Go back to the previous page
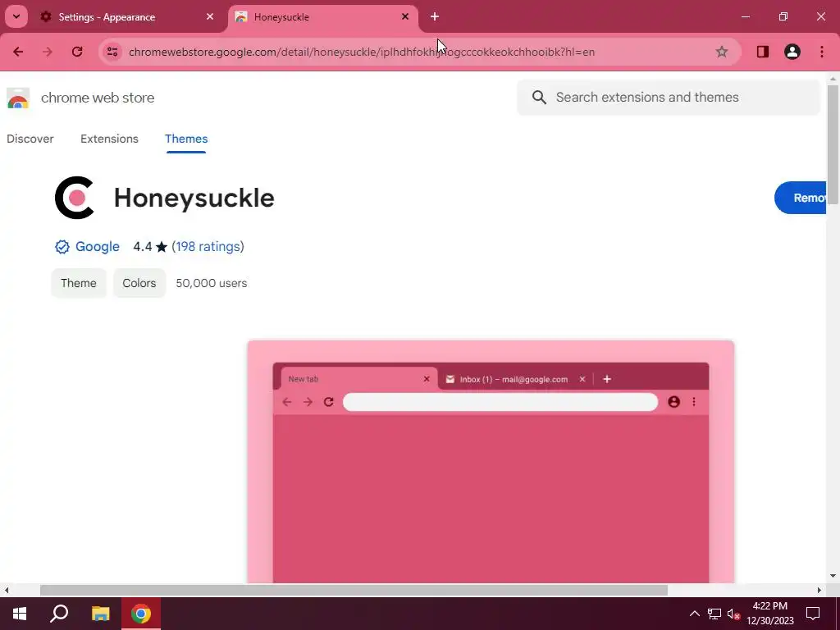The height and width of the screenshot is (630, 840). pyautogui.click(x=18, y=52)
